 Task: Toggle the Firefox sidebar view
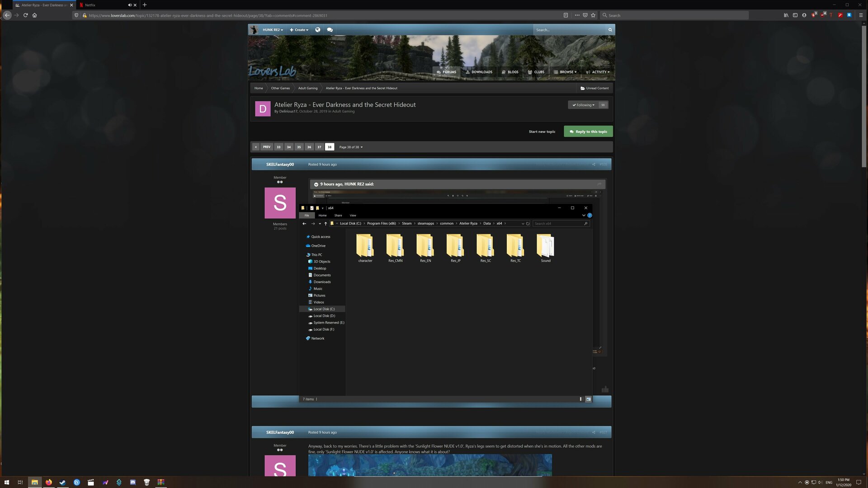(795, 15)
